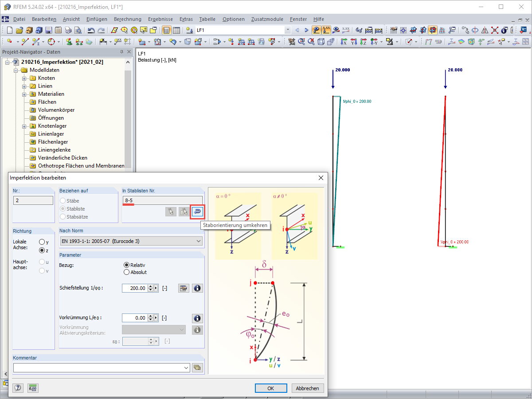The image size is (532, 399).
Task: Select Stäbe radio option
Action: [63, 201]
